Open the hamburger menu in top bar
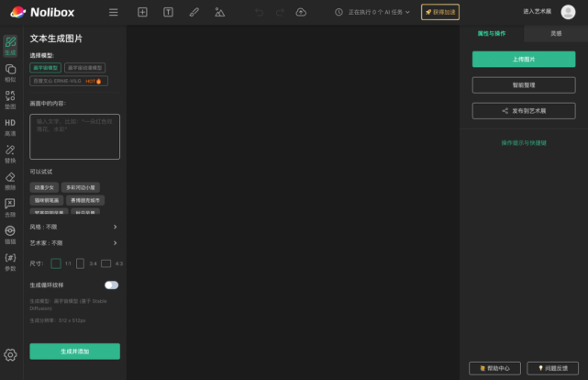 [x=113, y=12]
